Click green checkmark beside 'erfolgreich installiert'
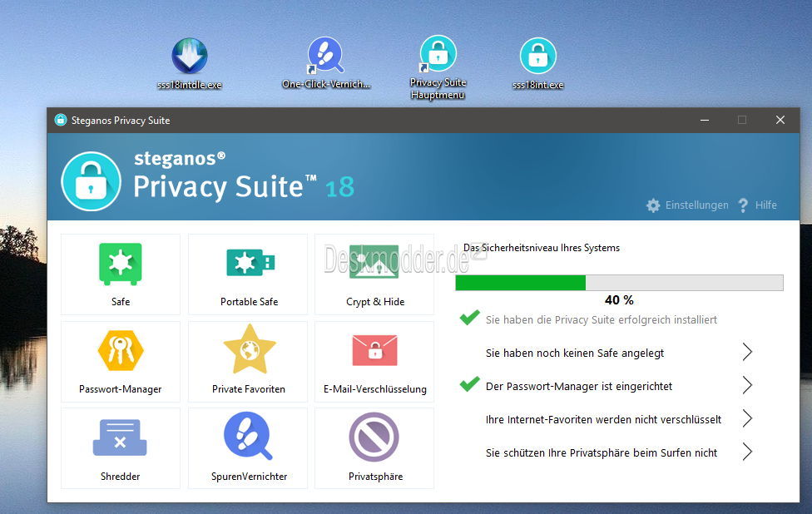The width and height of the screenshot is (812, 514). tap(470, 318)
